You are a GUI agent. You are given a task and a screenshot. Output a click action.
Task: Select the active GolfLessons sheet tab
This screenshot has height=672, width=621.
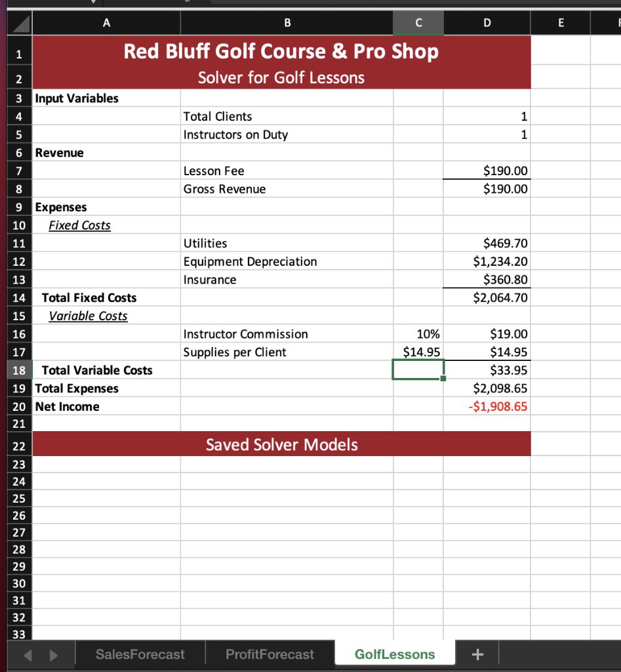click(394, 654)
